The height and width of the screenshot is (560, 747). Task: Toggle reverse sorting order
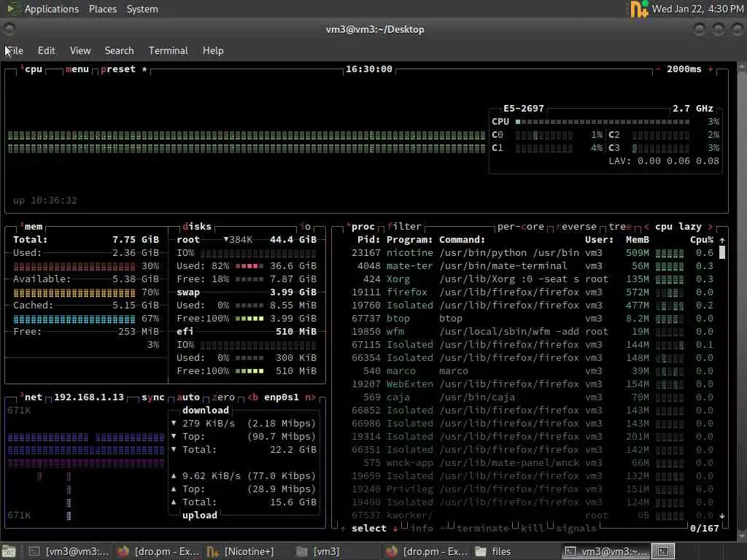576,226
